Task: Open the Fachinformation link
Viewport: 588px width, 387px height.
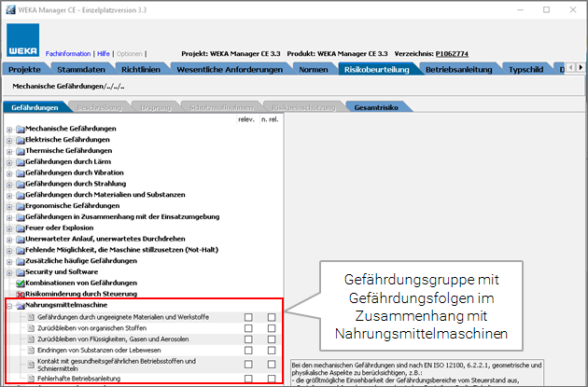Action: click(x=68, y=55)
